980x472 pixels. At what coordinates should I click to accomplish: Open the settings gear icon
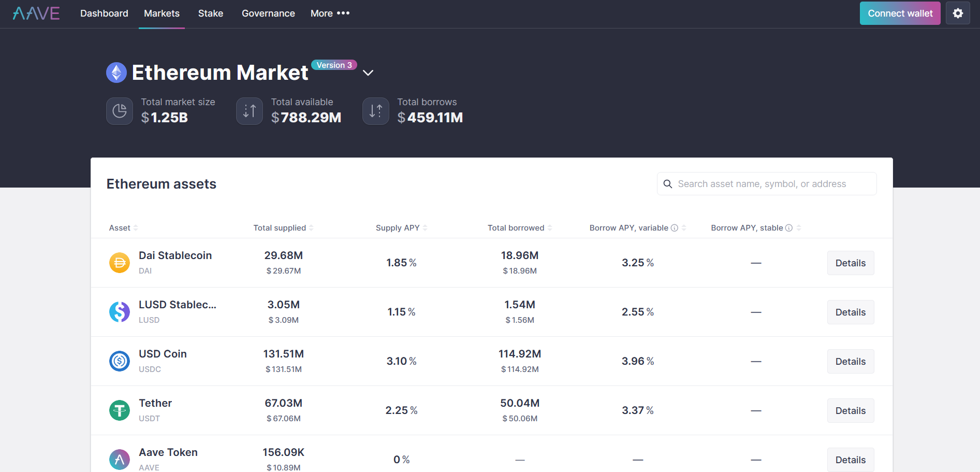point(958,13)
